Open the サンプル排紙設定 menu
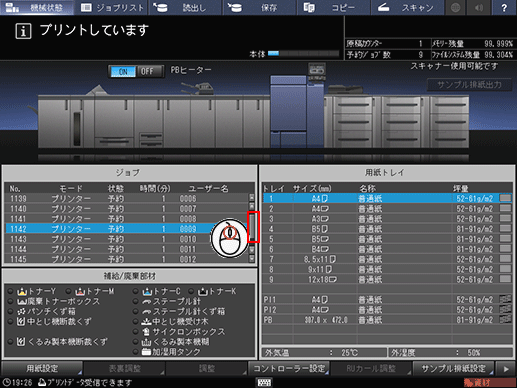The height and width of the screenshot is (388, 517). (453, 369)
